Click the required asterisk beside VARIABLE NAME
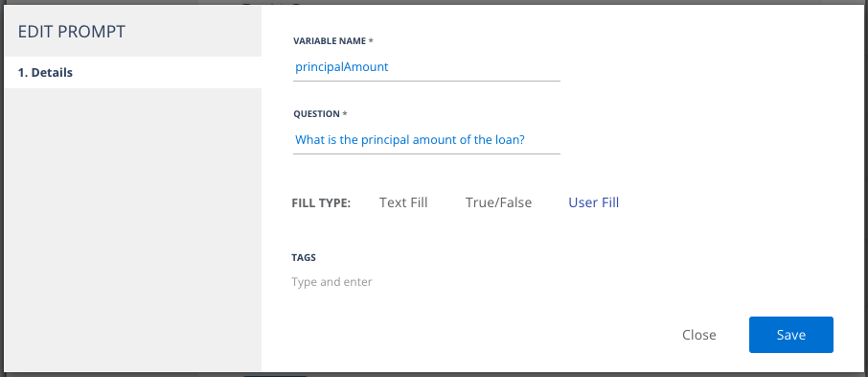868x377 pixels. click(371, 40)
